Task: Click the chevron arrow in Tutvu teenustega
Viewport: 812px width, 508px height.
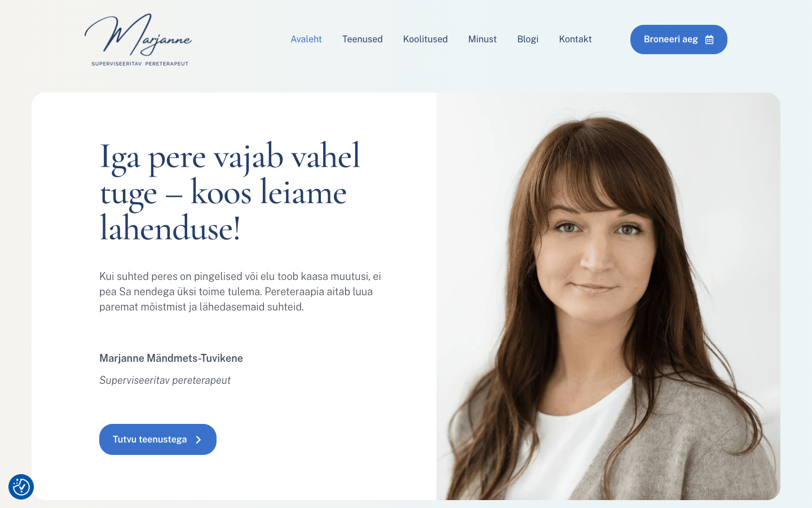Action: pos(198,440)
